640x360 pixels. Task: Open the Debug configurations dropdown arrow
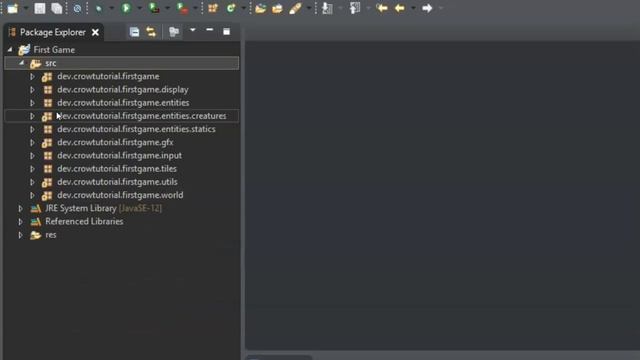click(111, 8)
